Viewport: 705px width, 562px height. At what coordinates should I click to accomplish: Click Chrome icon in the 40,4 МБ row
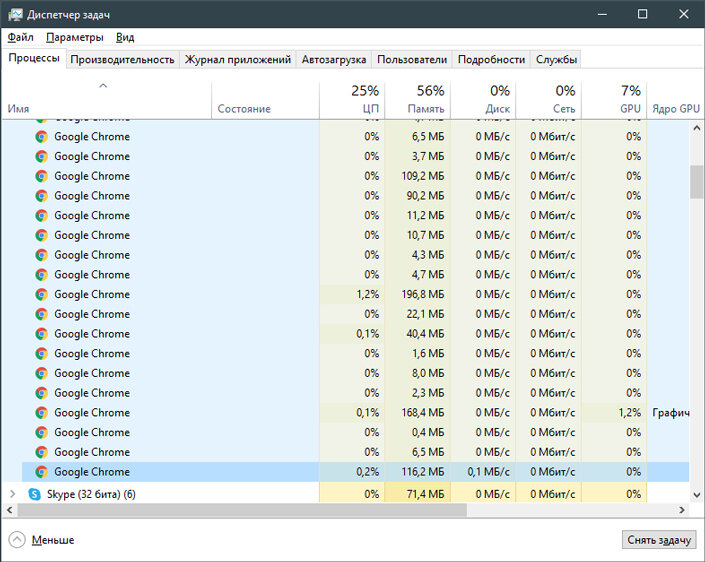click(41, 334)
